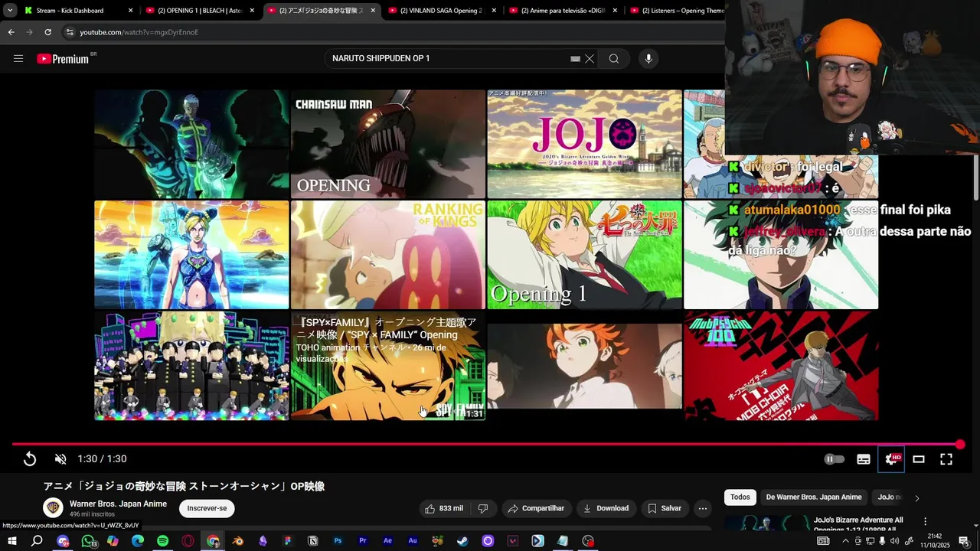Switch to theater mode
The width and height of the screenshot is (980, 551).
click(x=919, y=459)
